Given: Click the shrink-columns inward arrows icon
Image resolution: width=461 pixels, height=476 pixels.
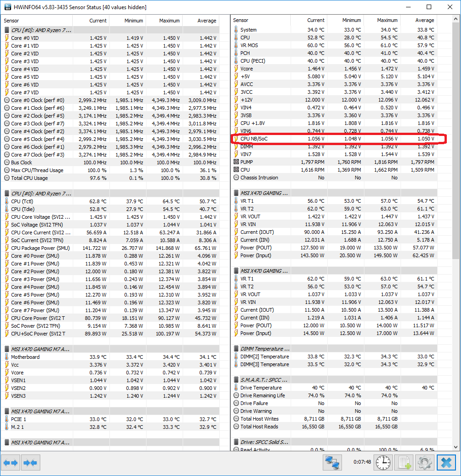Looking at the screenshot, I should [30, 463].
